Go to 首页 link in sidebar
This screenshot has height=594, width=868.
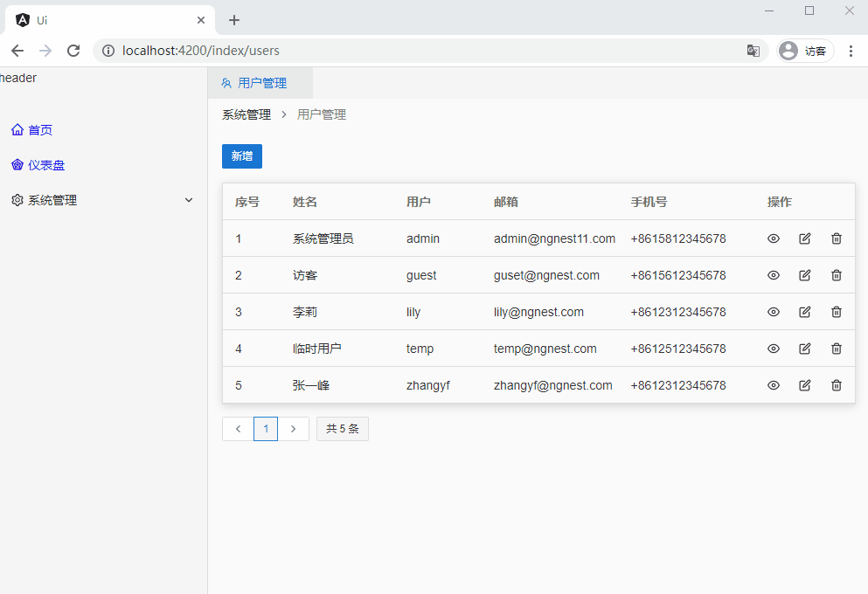click(39, 130)
